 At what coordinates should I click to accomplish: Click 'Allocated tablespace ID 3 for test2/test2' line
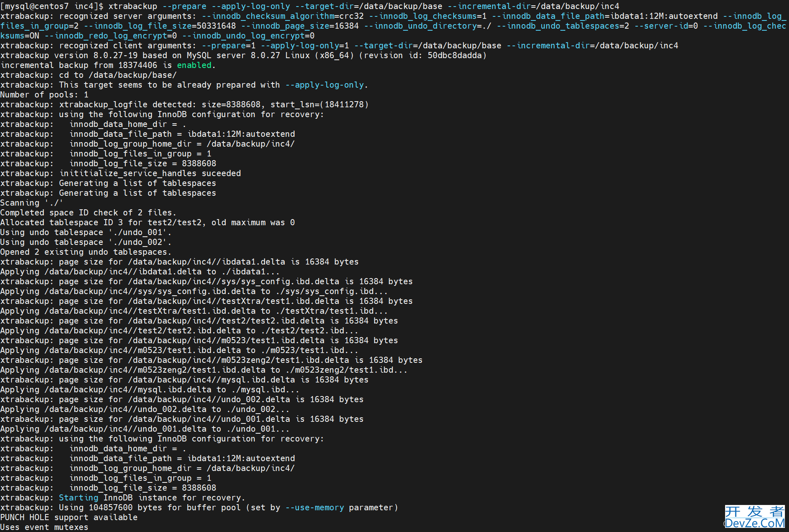(x=147, y=222)
